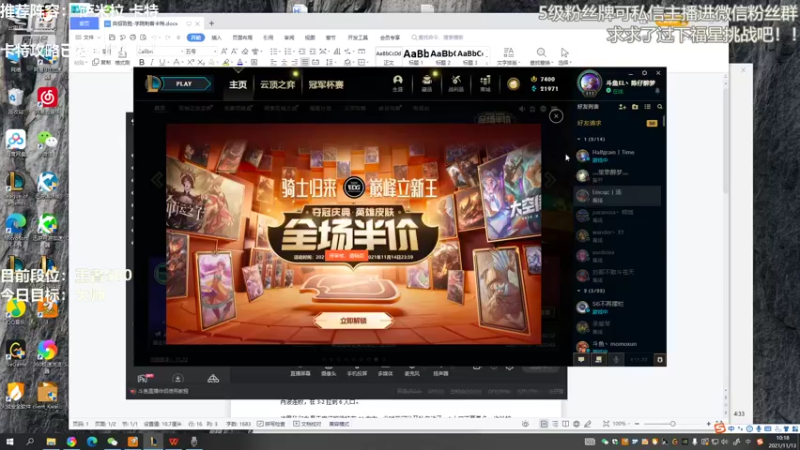Screen dimensions: 800x450
Task: Open the loot hammer icon
Action: 456,83
